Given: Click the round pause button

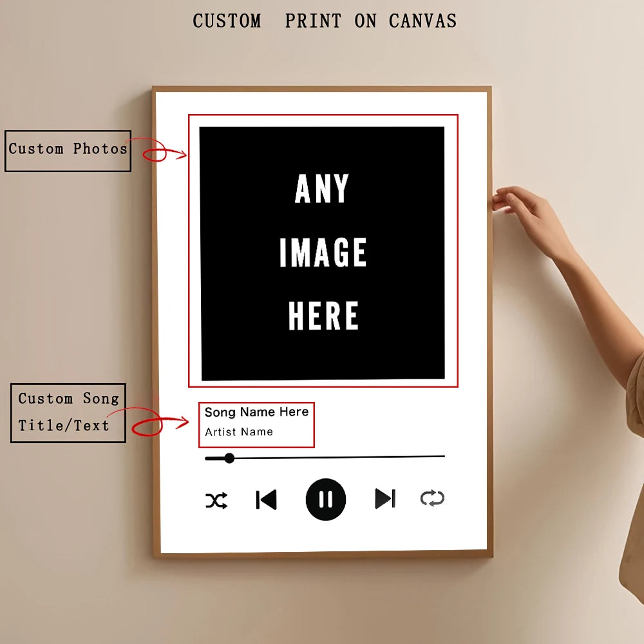Looking at the screenshot, I should click(x=326, y=499).
